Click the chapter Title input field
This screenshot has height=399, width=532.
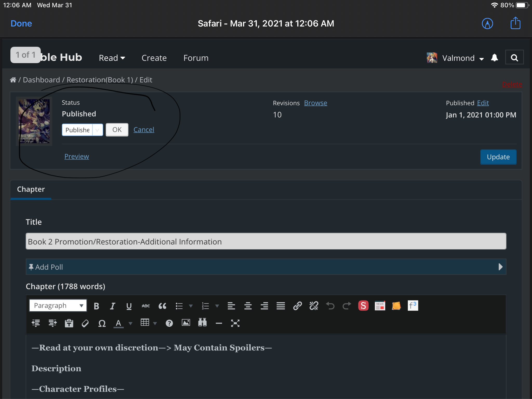(x=266, y=241)
